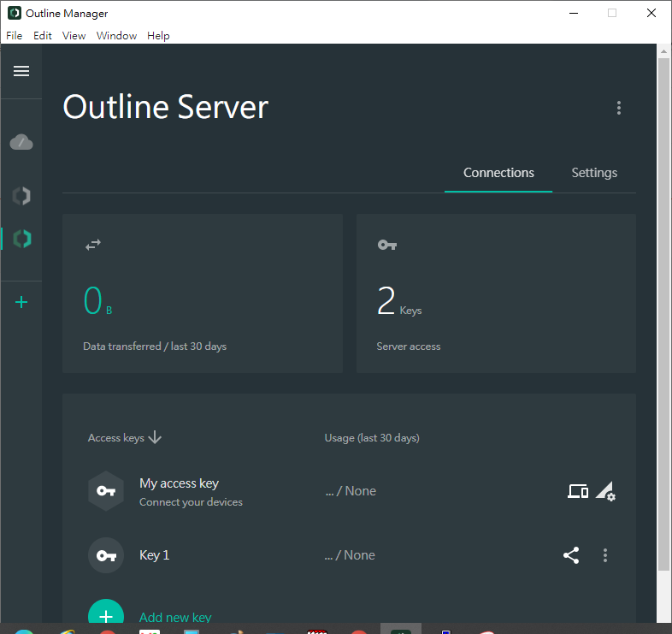
Task: Click the Key 1 round key icon
Action: pos(106,555)
